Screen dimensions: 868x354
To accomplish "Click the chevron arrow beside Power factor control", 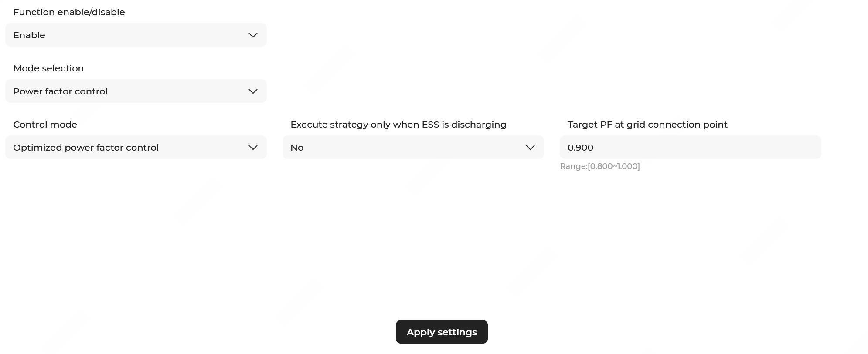I will (253, 91).
